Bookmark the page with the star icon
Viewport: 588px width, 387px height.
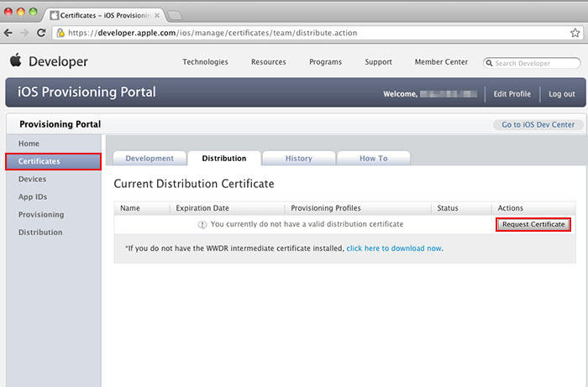click(575, 33)
